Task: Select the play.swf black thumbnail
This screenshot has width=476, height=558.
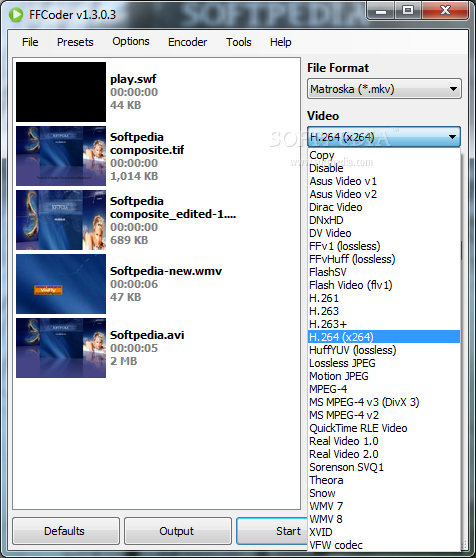Action: pyautogui.click(x=61, y=92)
